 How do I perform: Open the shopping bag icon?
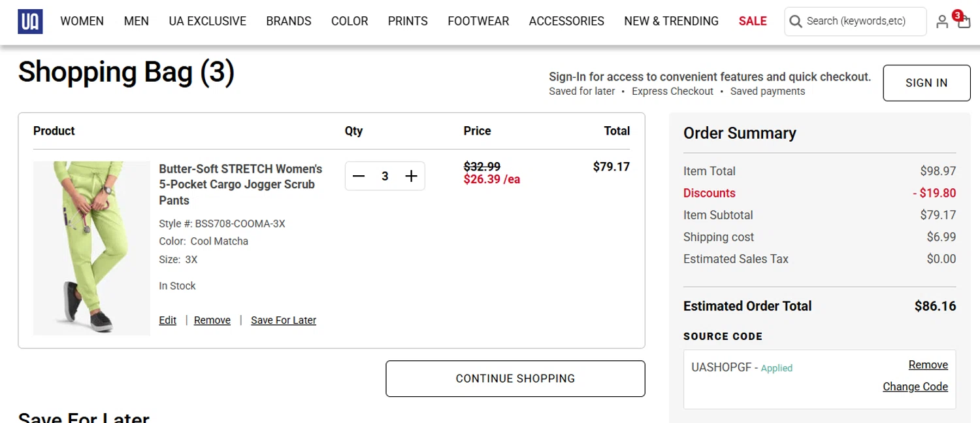tap(964, 22)
